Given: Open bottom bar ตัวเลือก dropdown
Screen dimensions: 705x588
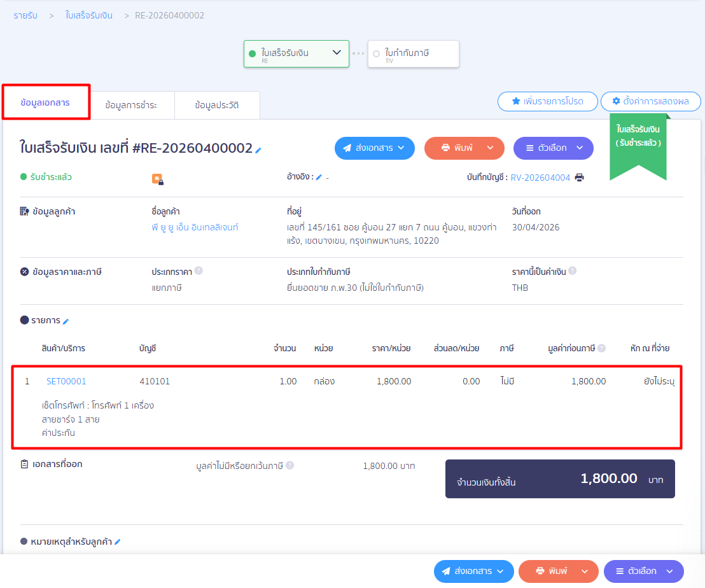Looking at the screenshot, I should (x=644, y=571).
